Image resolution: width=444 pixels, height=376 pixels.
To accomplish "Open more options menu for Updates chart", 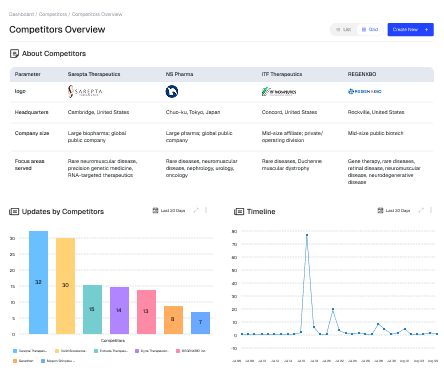I will 206,210.
